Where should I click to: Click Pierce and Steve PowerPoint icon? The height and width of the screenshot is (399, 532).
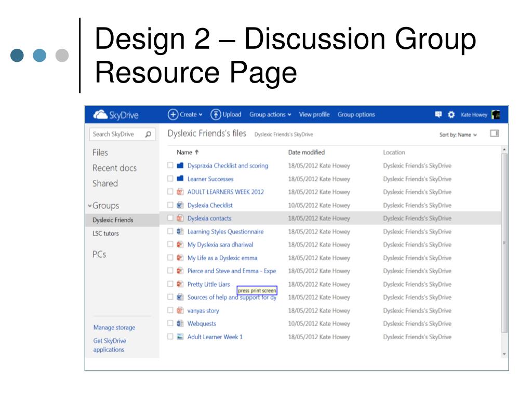coord(180,271)
